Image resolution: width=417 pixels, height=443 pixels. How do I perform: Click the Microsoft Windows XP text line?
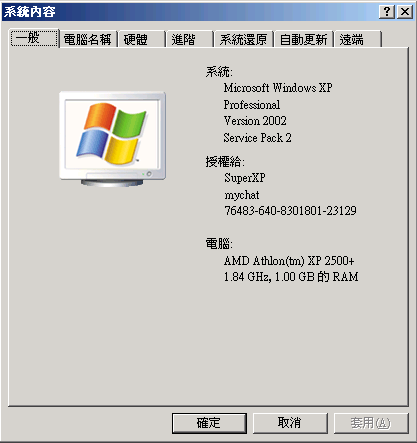(x=278, y=88)
